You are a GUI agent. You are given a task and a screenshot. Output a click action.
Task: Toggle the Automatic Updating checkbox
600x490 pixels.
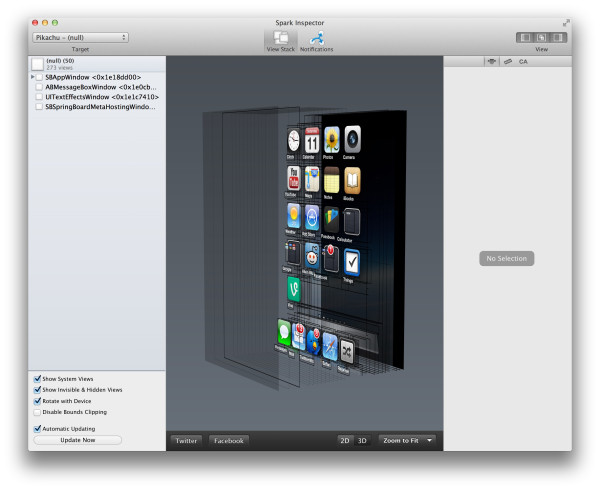click(38, 428)
